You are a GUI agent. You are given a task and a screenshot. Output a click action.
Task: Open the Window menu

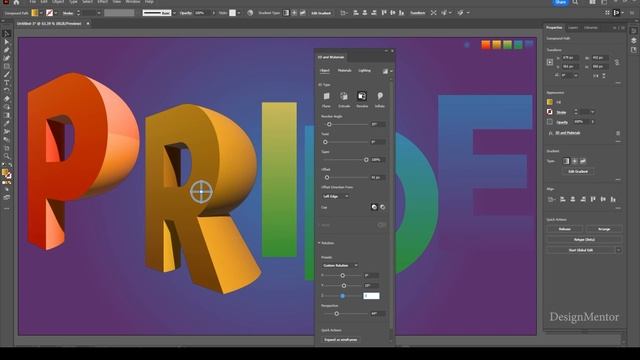[x=132, y=2]
